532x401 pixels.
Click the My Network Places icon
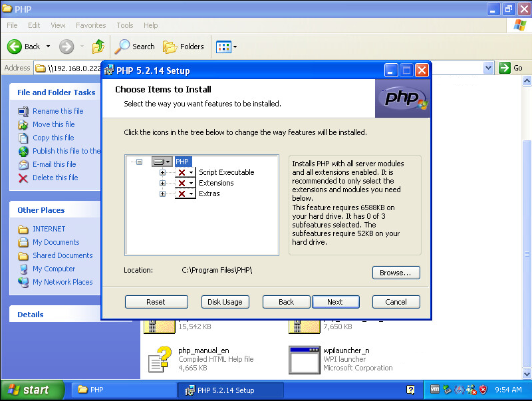tap(23, 282)
